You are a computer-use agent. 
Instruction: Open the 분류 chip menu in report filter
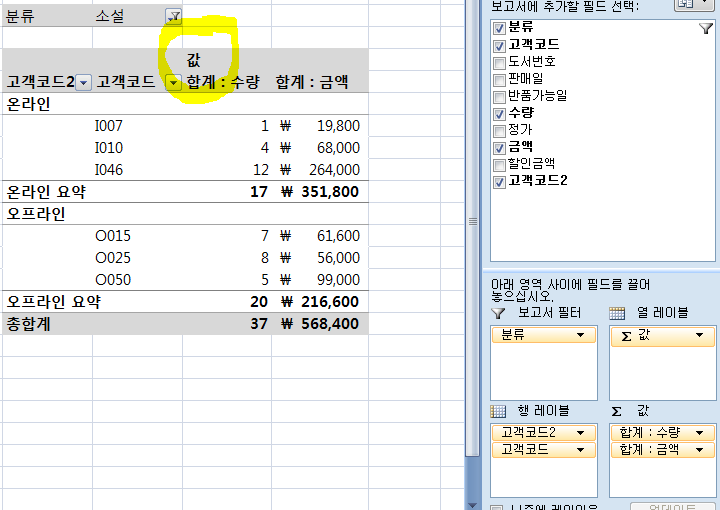click(x=579, y=336)
